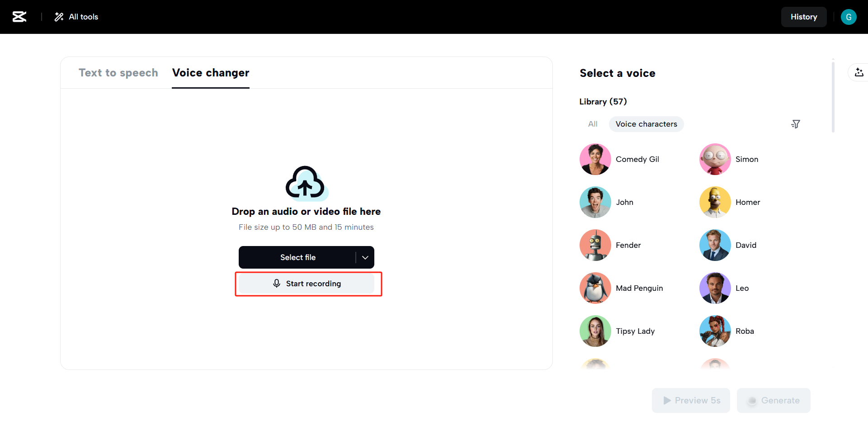Image resolution: width=868 pixels, height=431 pixels.
Task: Choose the John voice avatar
Action: (x=595, y=202)
